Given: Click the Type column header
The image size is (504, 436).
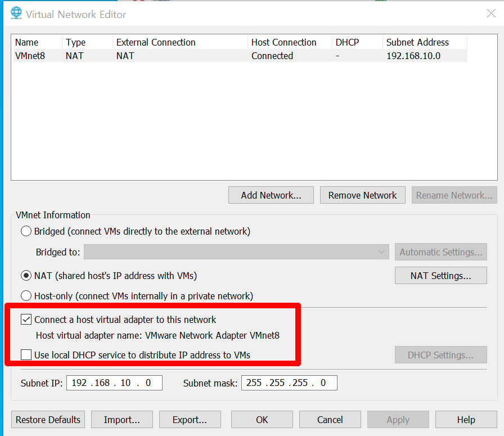Looking at the screenshot, I should tap(87, 42).
